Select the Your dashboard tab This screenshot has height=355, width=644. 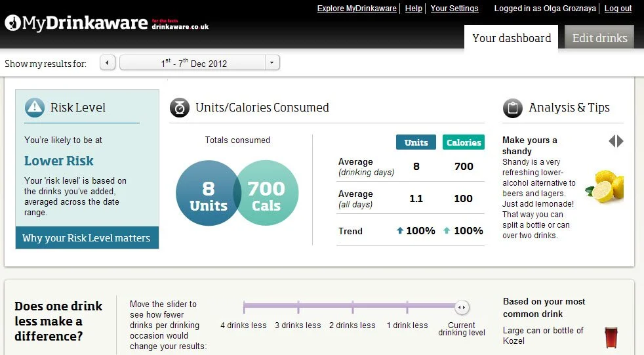pos(512,38)
